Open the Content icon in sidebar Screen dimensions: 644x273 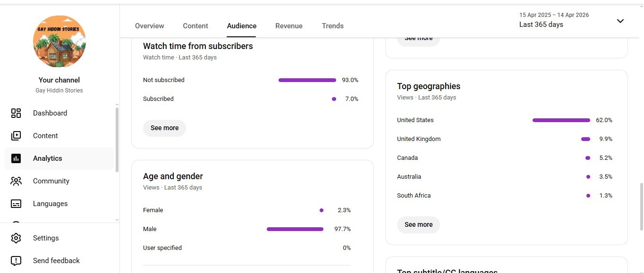click(16, 136)
